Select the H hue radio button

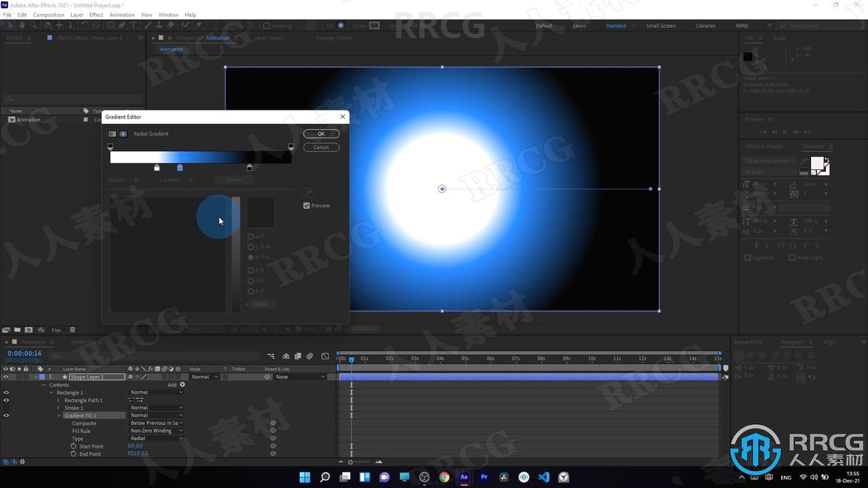pyautogui.click(x=251, y=237)
